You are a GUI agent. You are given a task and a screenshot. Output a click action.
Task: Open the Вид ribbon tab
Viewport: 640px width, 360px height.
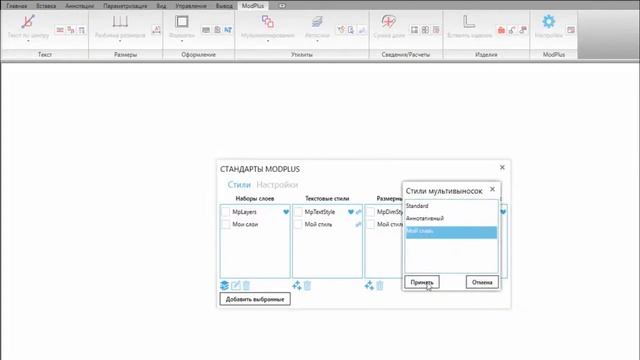(161, 6)
